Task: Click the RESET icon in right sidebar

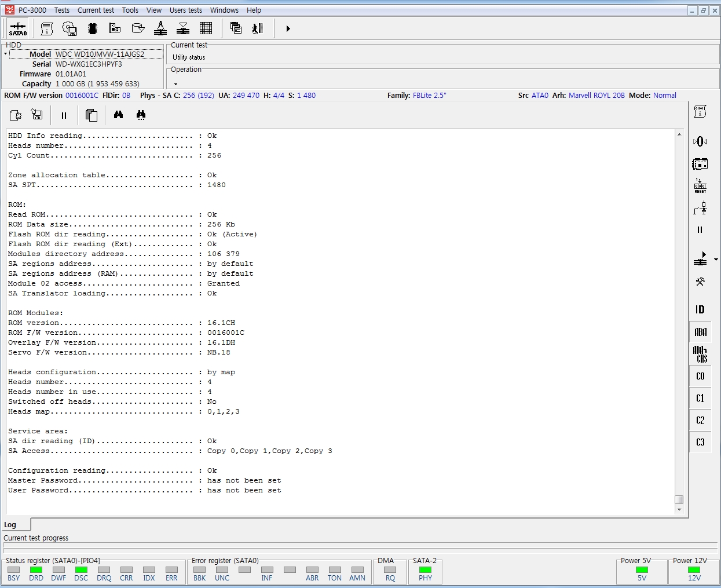Action: pos(700,186)
